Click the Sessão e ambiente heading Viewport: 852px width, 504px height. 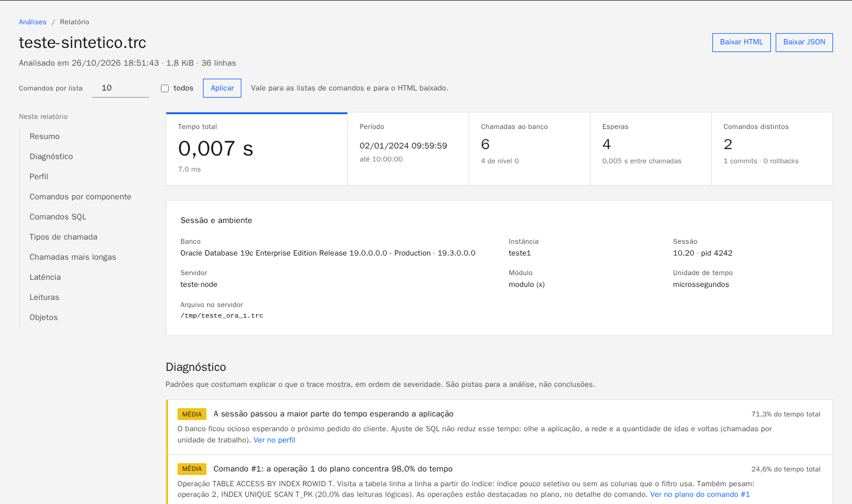click(216, 220)
